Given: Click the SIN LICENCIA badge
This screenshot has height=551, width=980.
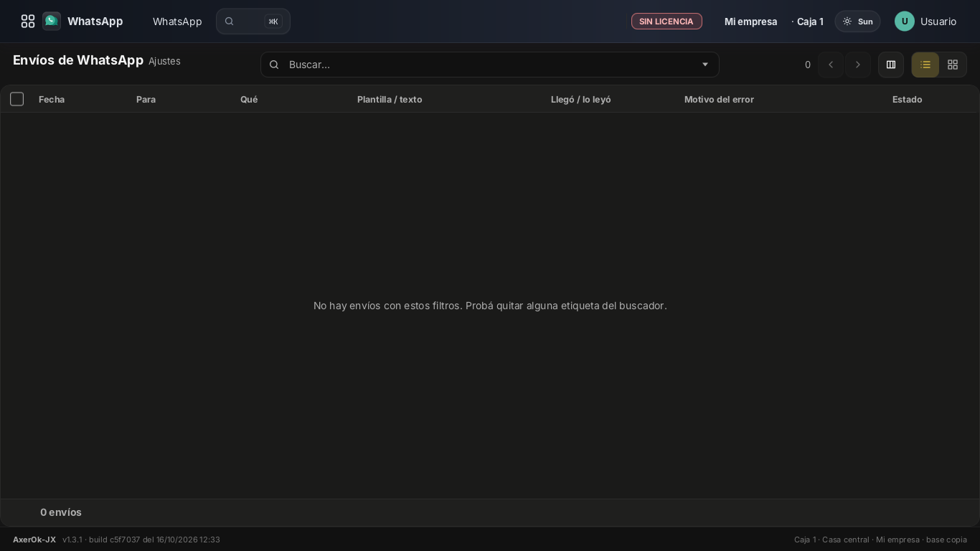Looking at the screenshot, I should point(666,22).
